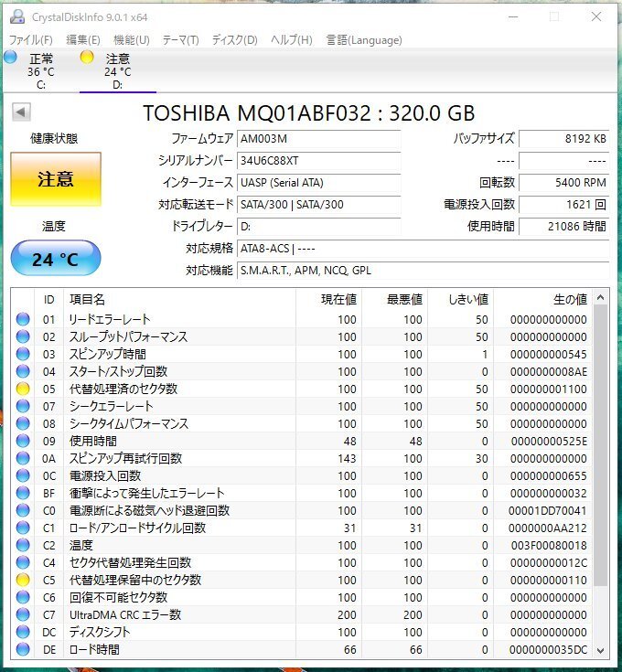Click the interface field UASP (Serial ATA)
622x672 pixels.
[x=319, y=183]
